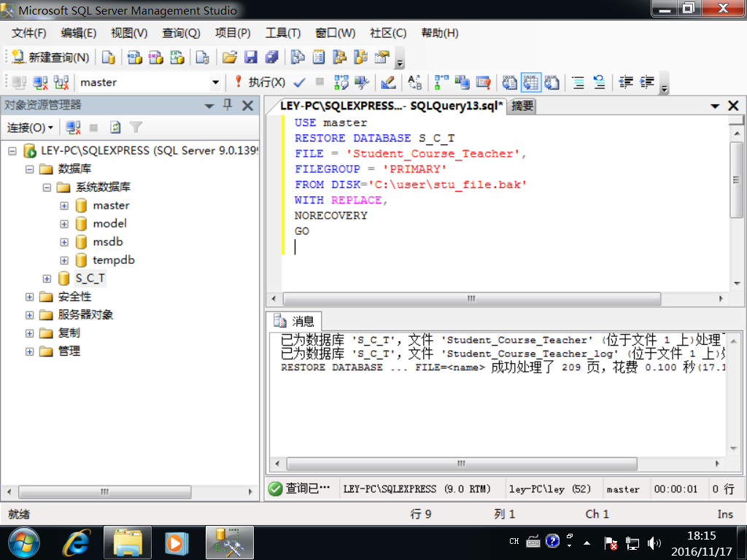This screenshot has width=747, height=560.
Task: Click the Specify Template Parameter Values icon
Action: 415,82
